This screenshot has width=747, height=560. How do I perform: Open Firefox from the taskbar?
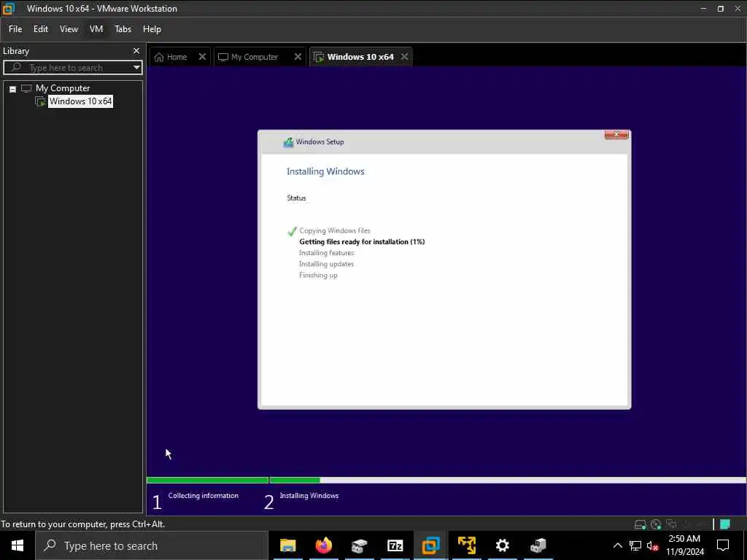323,545
